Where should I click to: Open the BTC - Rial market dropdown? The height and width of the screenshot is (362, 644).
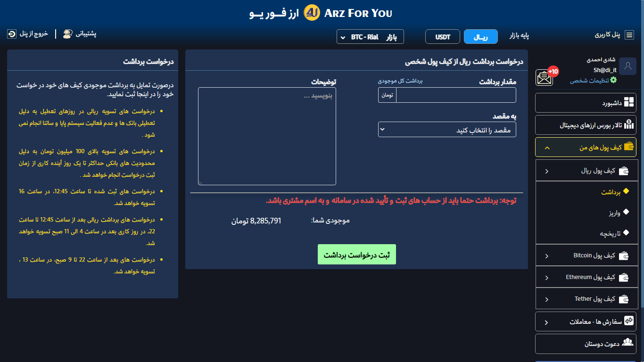370,37
